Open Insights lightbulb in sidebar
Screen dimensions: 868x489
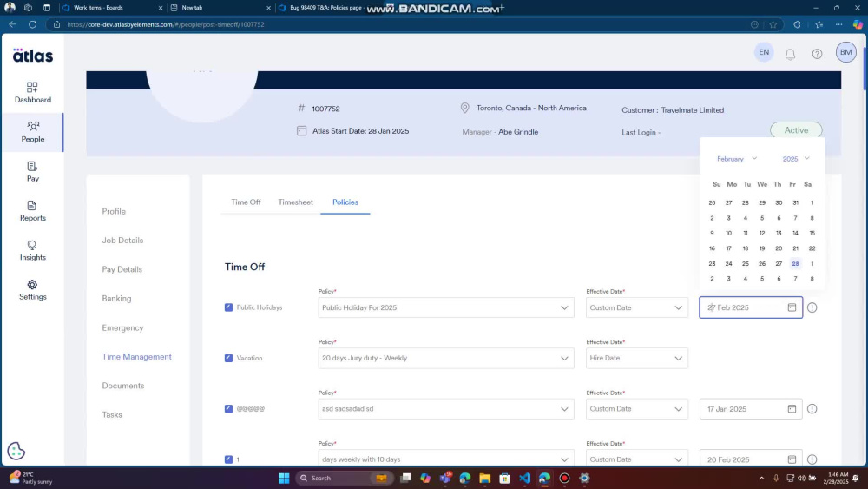33,250
